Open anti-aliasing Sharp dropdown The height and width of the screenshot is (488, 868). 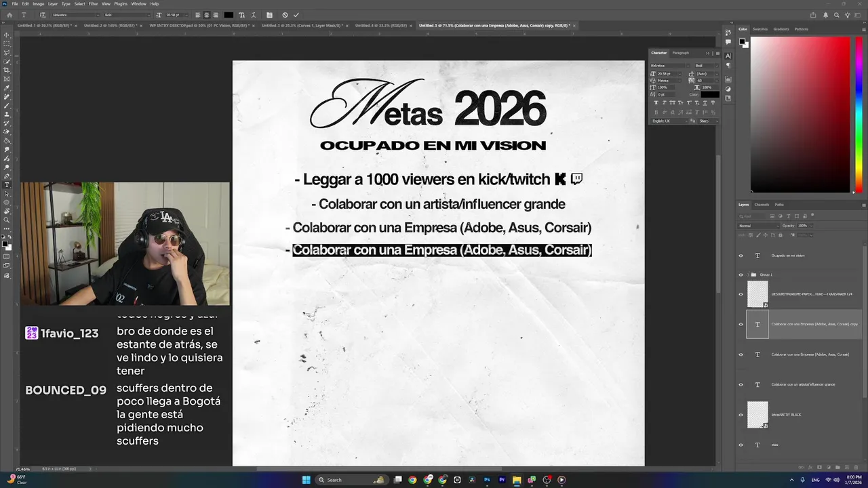tap(709, 121)
